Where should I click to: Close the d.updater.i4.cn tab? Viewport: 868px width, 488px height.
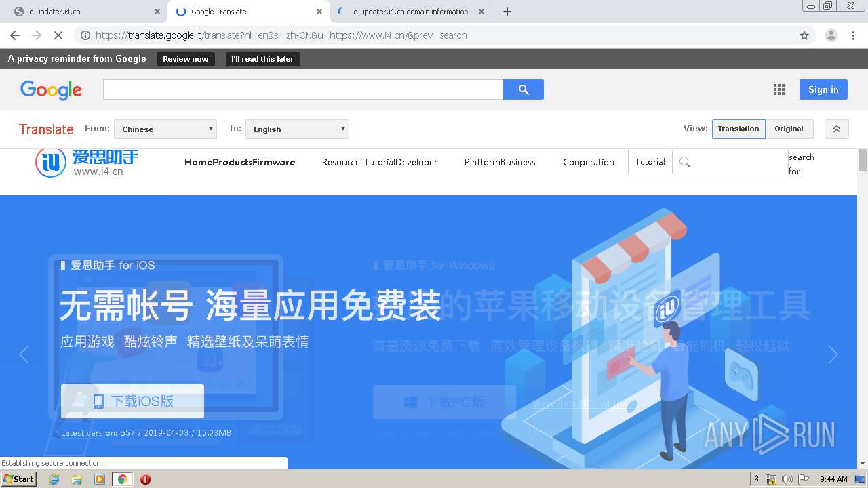tap(157, 12)
